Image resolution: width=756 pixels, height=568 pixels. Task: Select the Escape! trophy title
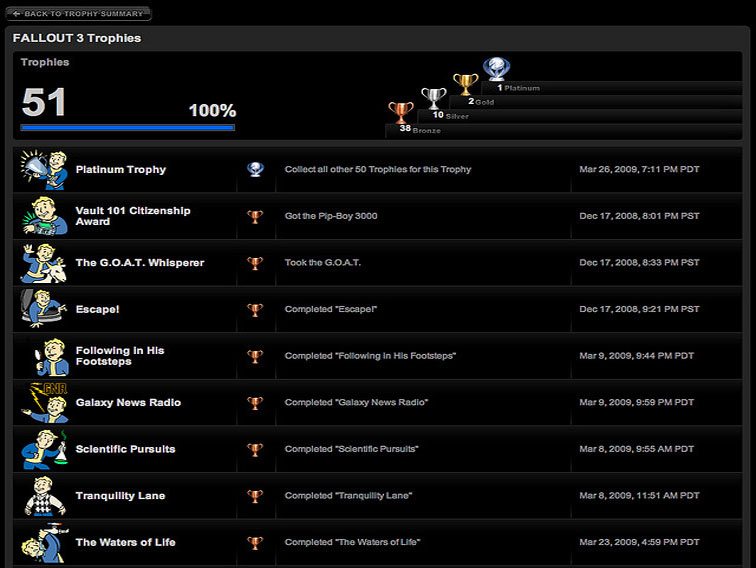click(97, 309)
